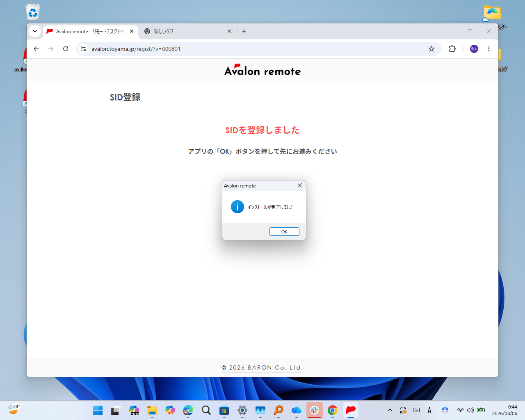This screenshot has height=420, width=525.
Task: Open the tab search dropdown arrow
Action: 35,31
